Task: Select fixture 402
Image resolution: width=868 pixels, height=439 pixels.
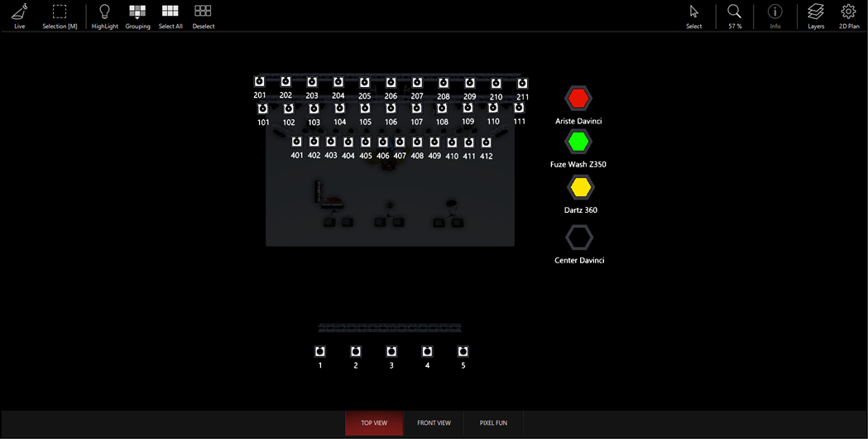Action: (x=314, y=142)
